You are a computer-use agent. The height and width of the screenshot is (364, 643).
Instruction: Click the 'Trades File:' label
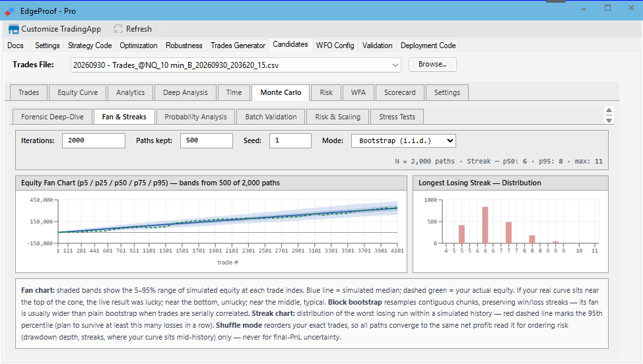(x=33, y=65)
